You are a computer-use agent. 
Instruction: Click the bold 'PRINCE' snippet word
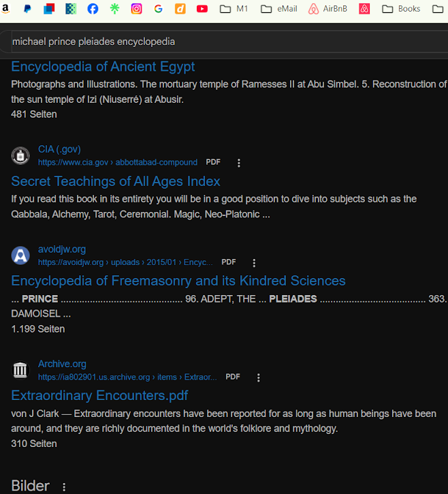click(x=40, y=298)
